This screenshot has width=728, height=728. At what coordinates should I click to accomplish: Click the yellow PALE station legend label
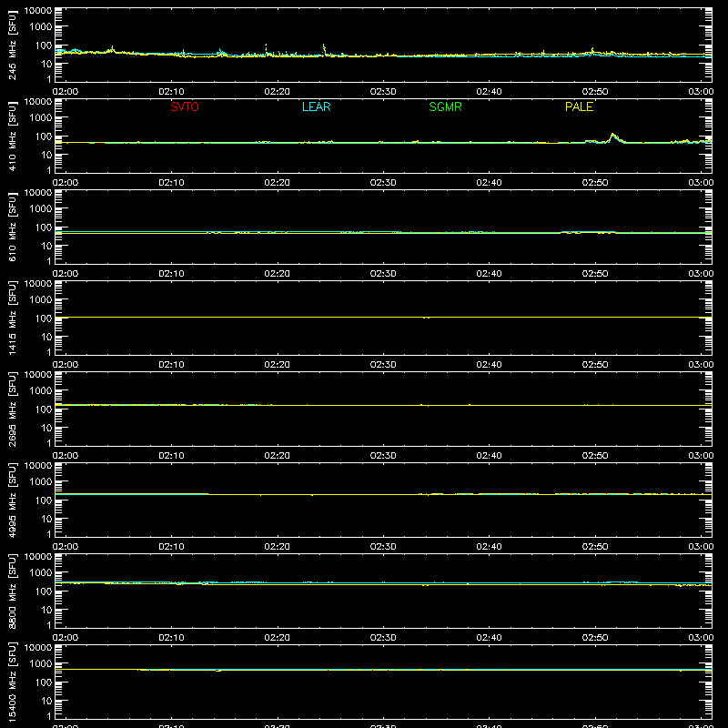click(x=579, y=106)
